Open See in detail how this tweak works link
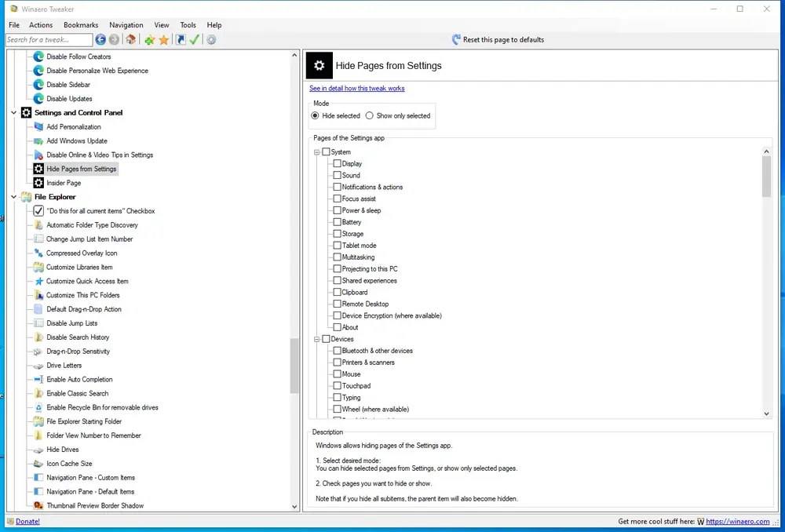The image size is (785, 532). 356,89
